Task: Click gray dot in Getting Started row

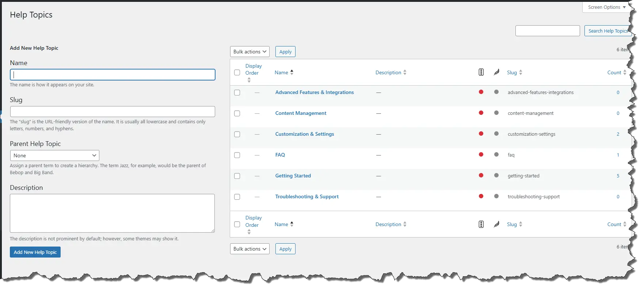Action: [x=496, y=176]
